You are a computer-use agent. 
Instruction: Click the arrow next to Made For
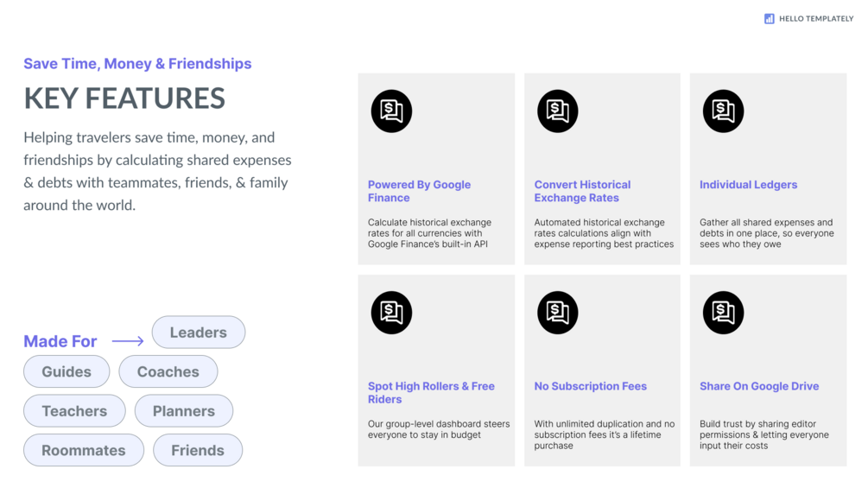pos(128,341)
